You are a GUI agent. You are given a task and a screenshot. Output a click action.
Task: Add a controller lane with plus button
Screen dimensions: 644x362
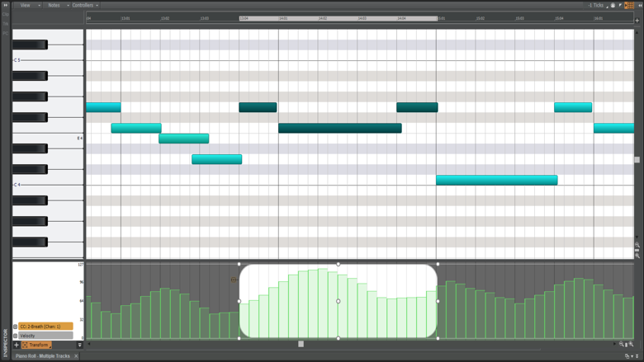point(17,346)
